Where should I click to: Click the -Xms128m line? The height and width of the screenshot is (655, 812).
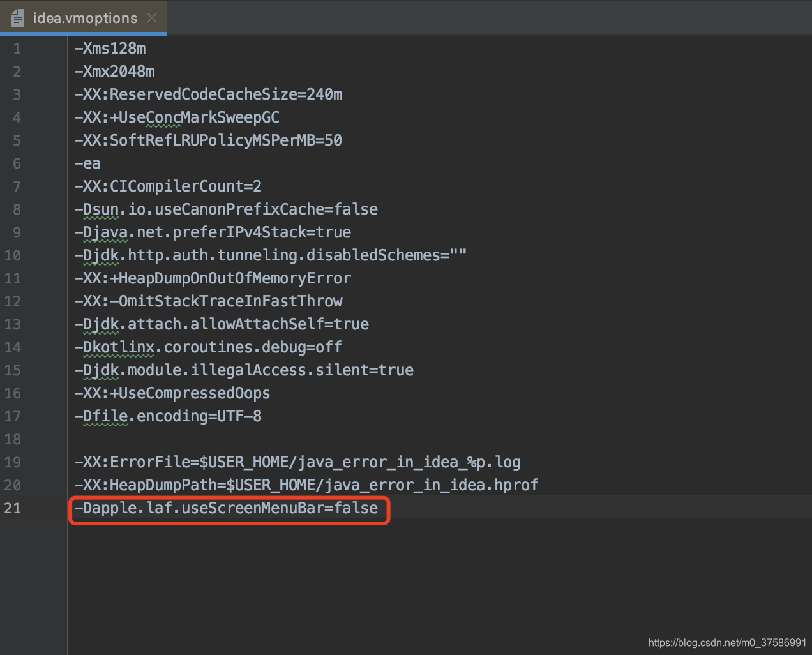pos(110,49)
